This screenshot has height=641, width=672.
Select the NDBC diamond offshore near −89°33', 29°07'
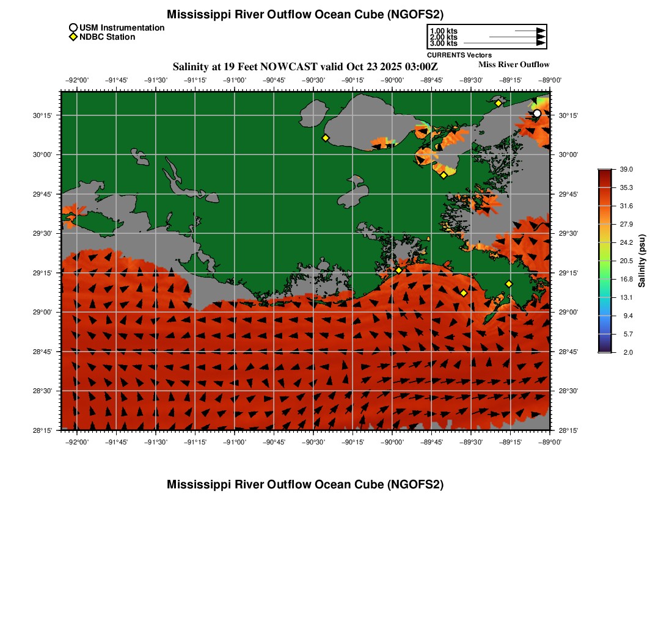click(464, 293)
